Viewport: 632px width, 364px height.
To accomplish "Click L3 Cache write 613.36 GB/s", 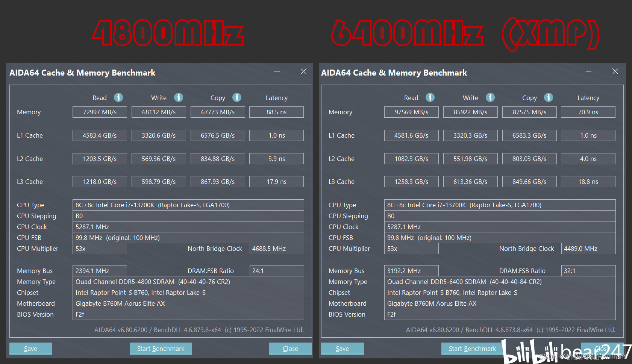I will [x=470, y=182].
